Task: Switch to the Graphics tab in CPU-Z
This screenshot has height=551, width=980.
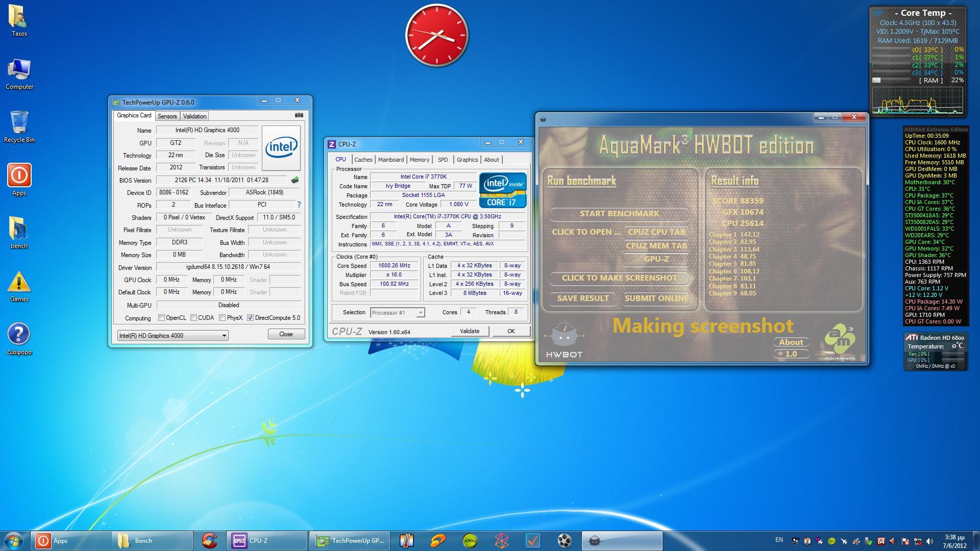Action: (467, 160)
